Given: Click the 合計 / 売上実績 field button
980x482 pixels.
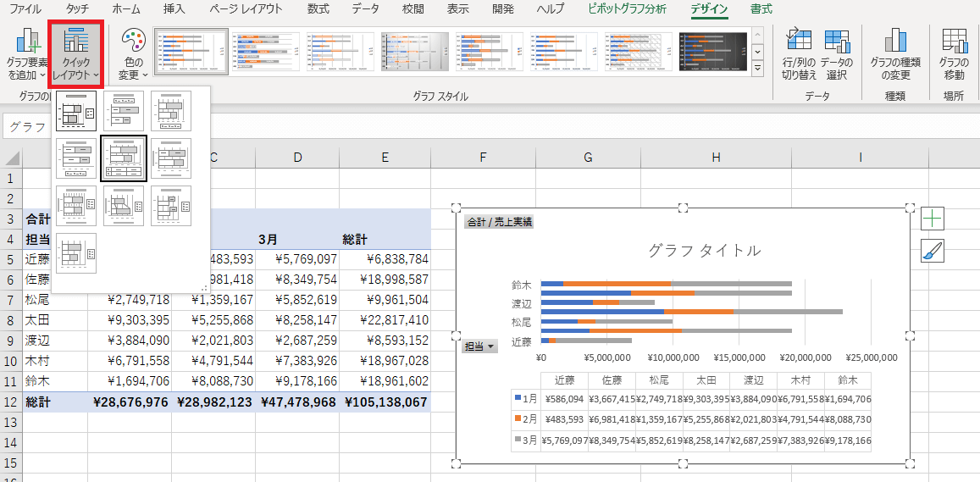Looking at the screenshot, I should click(499, 222).
